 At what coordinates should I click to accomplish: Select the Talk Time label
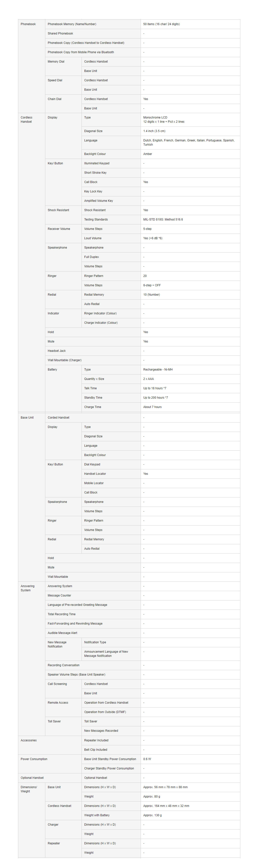point(90,389)
